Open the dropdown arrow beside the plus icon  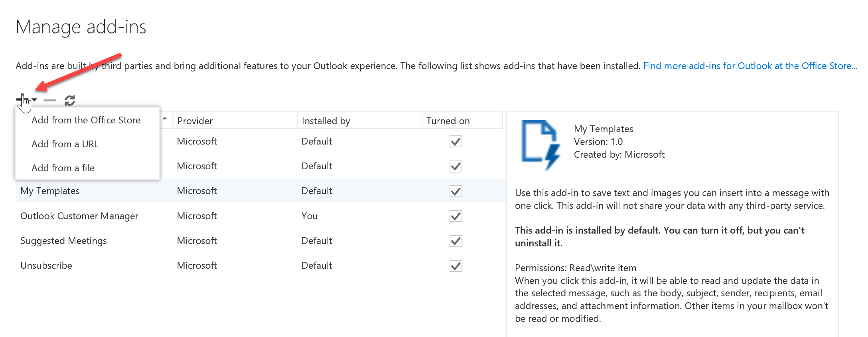[35, 99]
